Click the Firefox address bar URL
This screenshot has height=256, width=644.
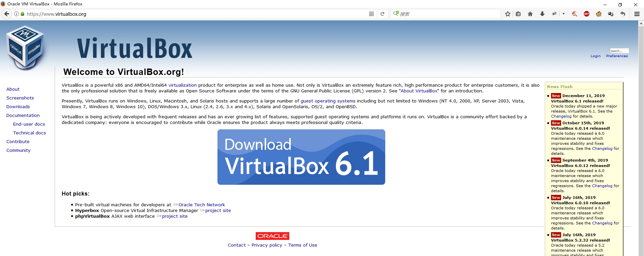coord(56,14)
